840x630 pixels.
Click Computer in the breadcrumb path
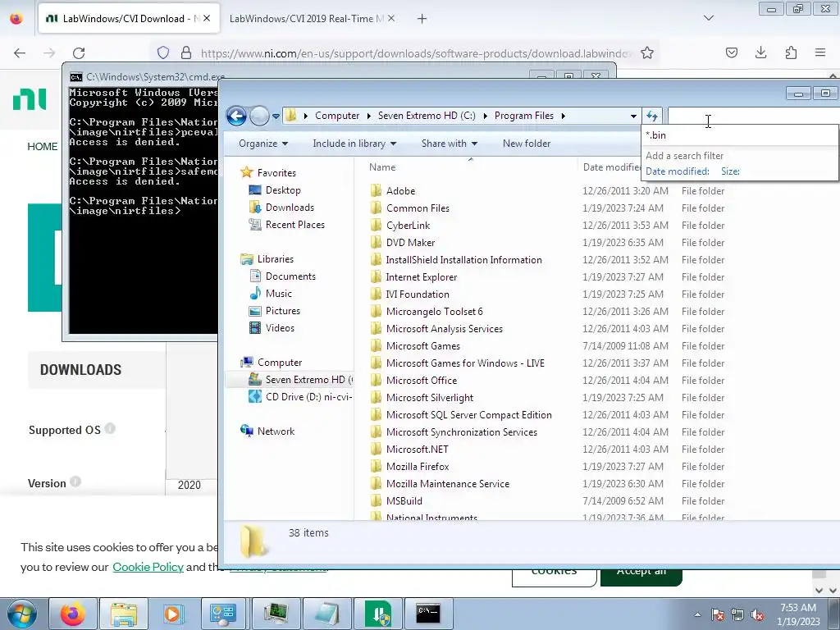(x=337, y=116)
